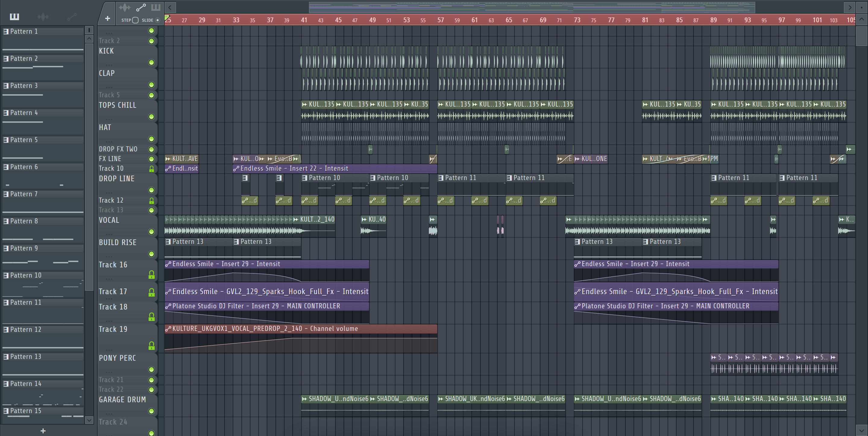The image size is (868, 436).
Task: Select pattern clip focus icon in playlist toolbar
Action: pos(156,7)
